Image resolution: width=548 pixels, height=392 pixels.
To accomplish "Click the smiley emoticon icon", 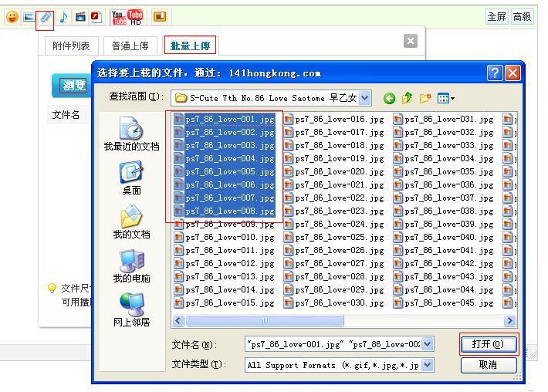I will [x=12, y=16].
